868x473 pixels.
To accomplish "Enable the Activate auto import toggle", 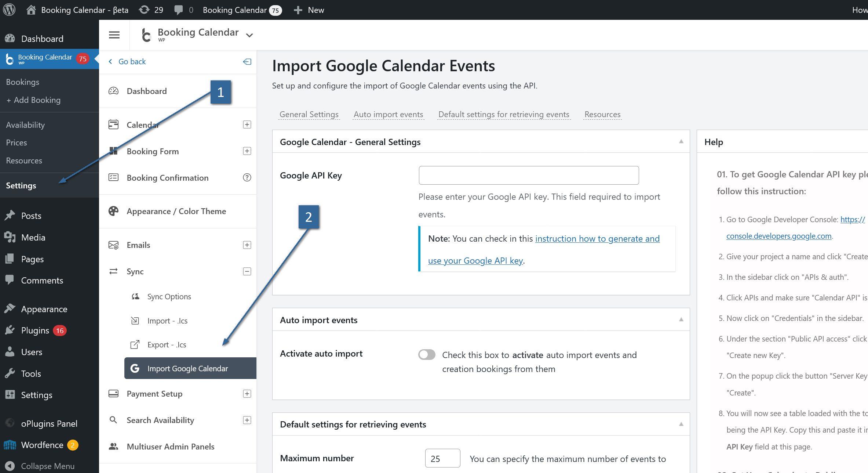I will pyautogui.click(x=427, y=355).
